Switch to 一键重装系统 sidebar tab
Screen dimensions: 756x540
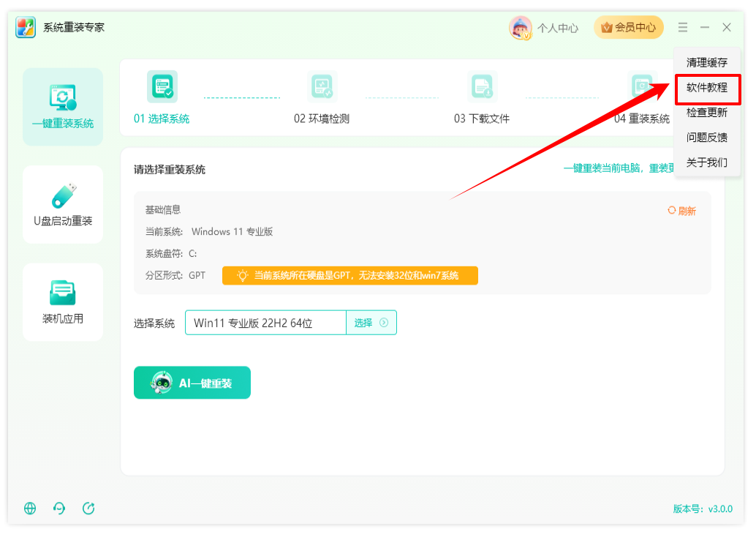63,107
